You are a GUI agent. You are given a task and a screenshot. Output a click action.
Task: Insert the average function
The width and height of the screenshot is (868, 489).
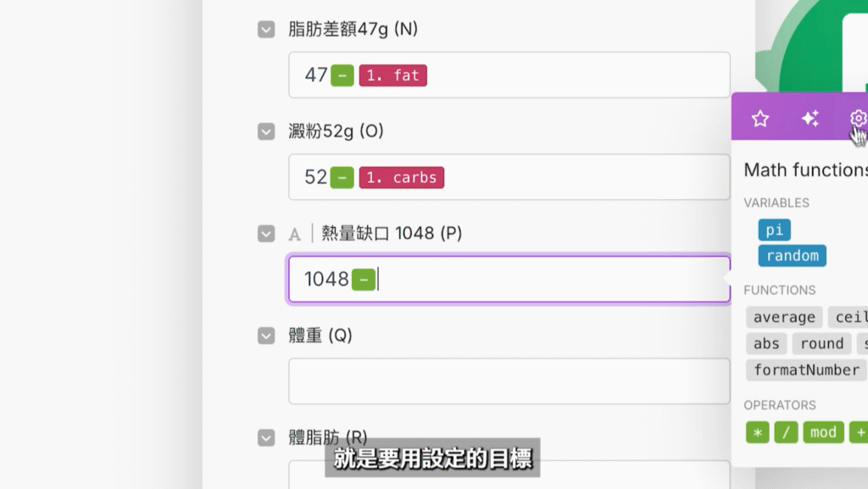pyautogui.click(x=784, y=317)
